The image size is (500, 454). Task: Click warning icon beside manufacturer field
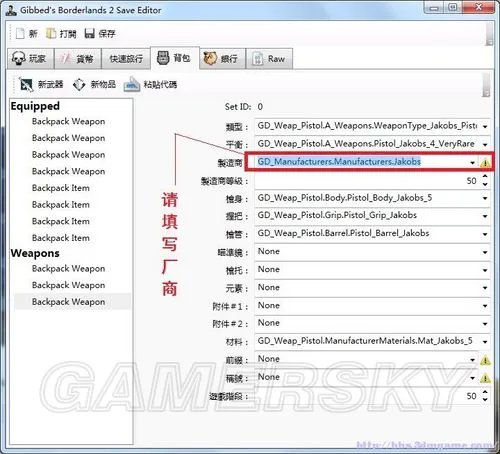[485, 163]
